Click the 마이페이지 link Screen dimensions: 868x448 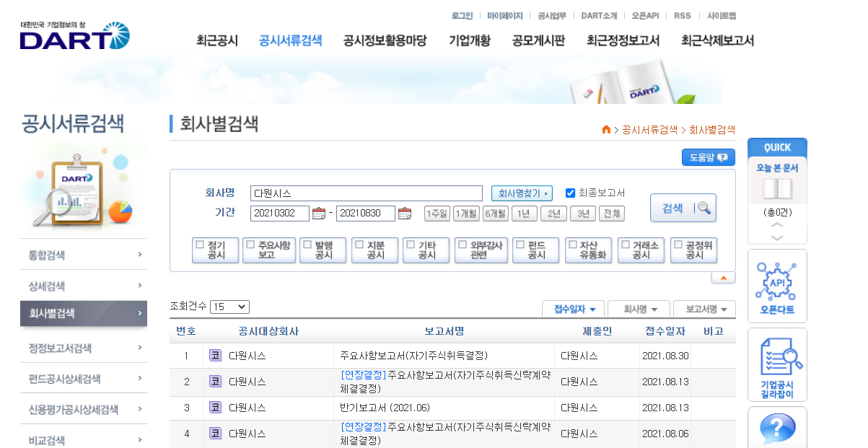click(505, 15)
